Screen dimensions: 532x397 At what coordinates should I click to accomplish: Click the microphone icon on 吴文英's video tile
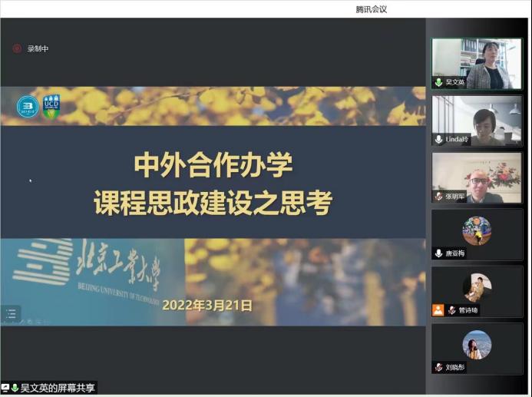(438, 81)
